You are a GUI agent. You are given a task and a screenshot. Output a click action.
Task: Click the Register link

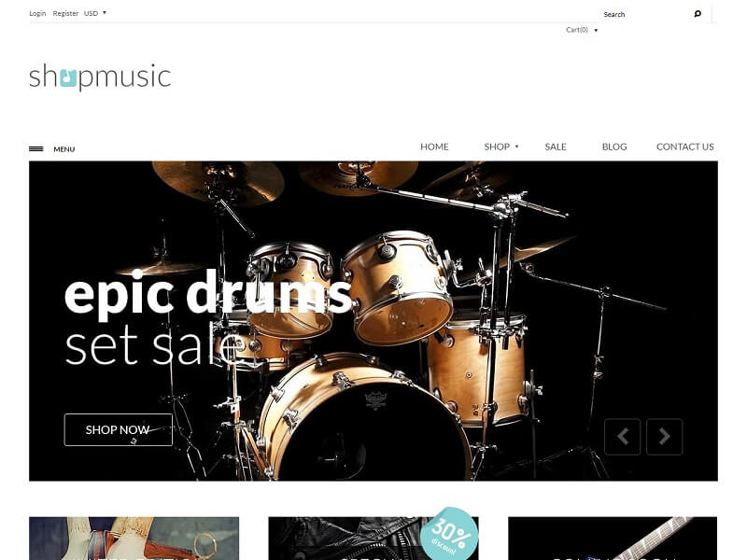(65, 13)
